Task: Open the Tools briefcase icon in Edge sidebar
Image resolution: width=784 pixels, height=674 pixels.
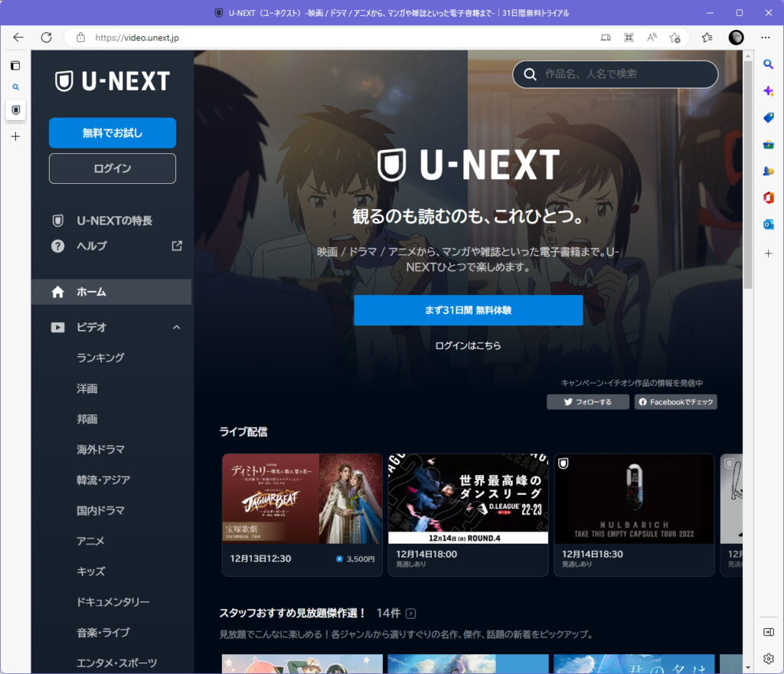Action: point(769,145)
